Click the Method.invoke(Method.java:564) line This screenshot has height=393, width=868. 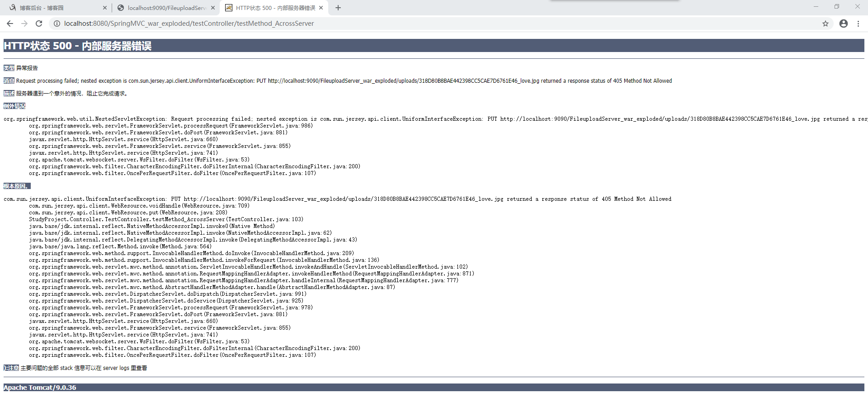coord(120,246)
